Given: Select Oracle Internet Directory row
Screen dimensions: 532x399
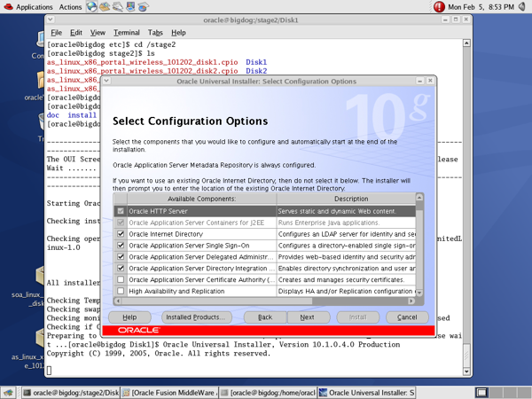Looking at the screenshot, I should point(264,234).
